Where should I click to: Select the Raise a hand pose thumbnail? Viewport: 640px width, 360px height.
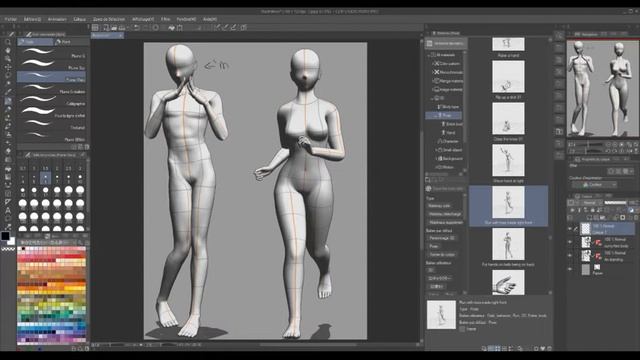[508, 44]
